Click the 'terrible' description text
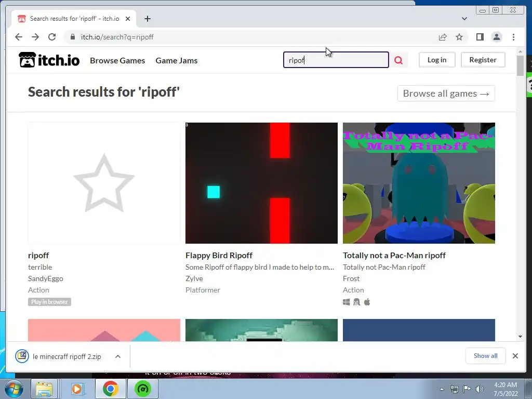 [x=40, y=267]
